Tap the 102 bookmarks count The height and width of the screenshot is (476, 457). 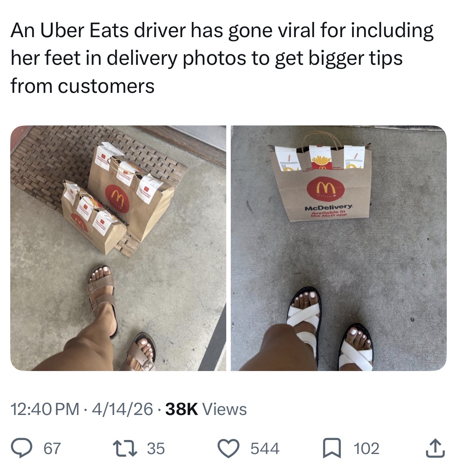[x=366, y=449]
